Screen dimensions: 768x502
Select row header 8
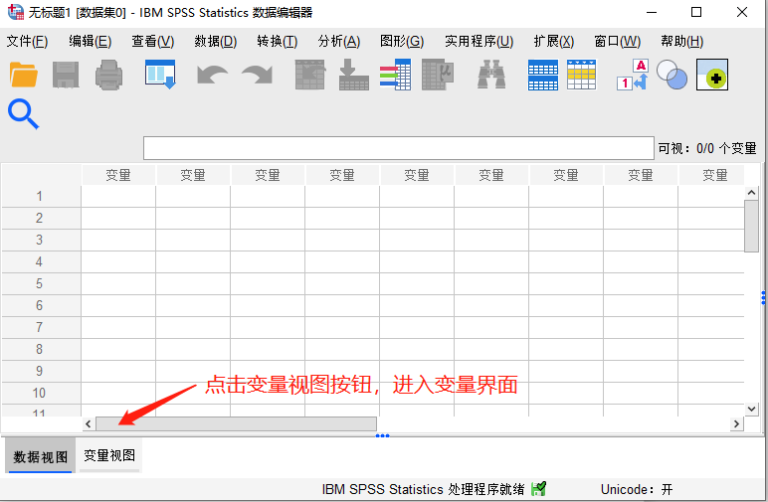40,349
